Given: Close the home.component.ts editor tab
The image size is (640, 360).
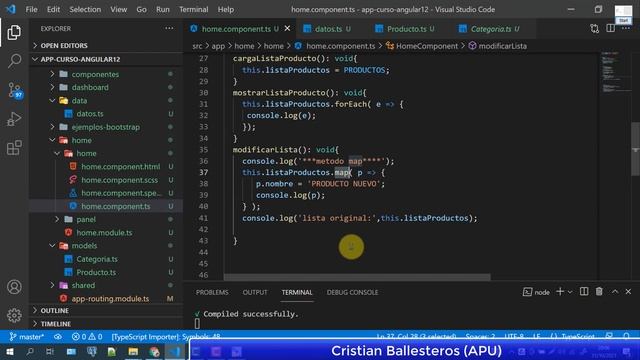Looking at the screenshot, I should pos(287,29).
